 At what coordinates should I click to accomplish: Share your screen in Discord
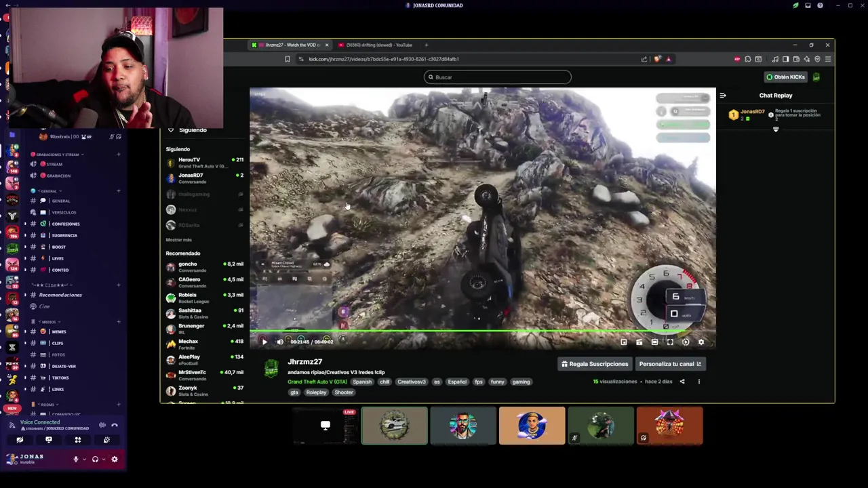pyautogui.click(x=49, y=441)
